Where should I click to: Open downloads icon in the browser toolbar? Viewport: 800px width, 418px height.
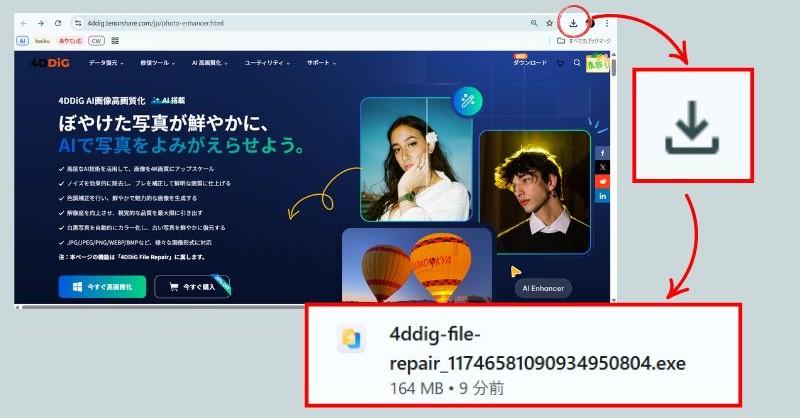point(573,23)
